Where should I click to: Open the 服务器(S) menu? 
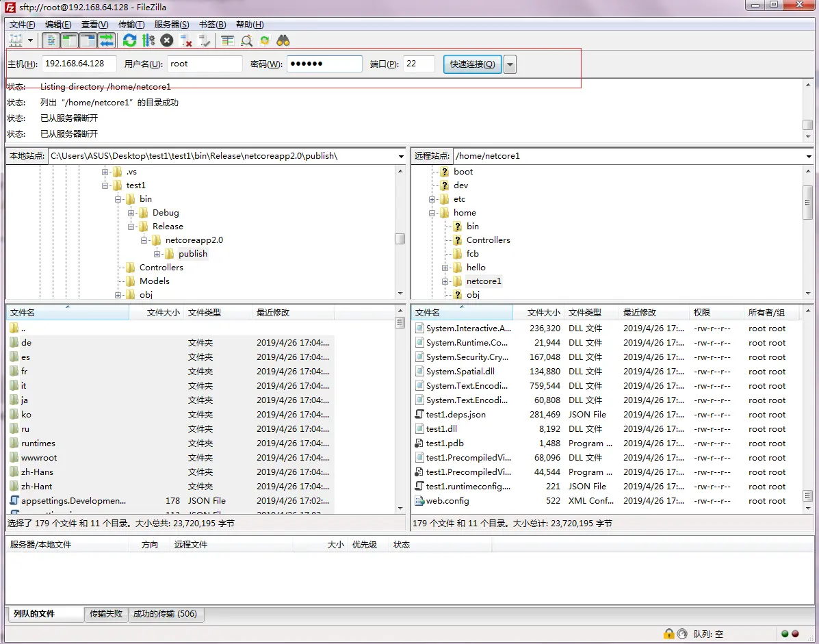point(171,25)
